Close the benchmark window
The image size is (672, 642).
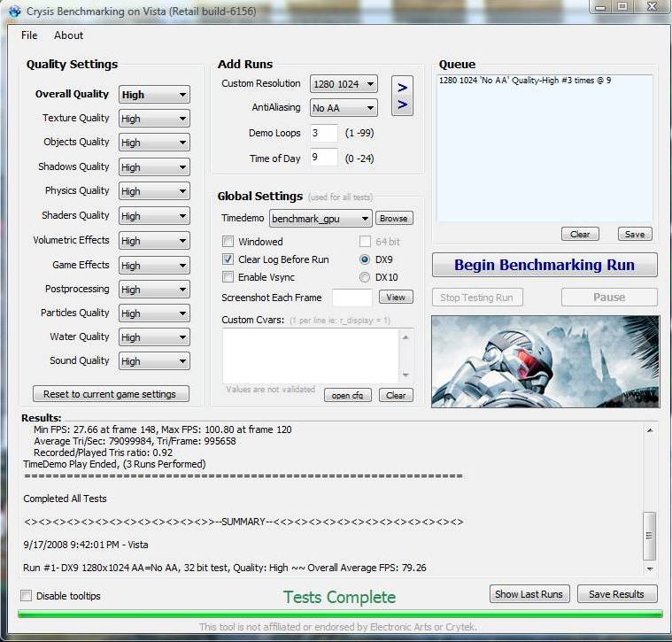click(652, 7)
